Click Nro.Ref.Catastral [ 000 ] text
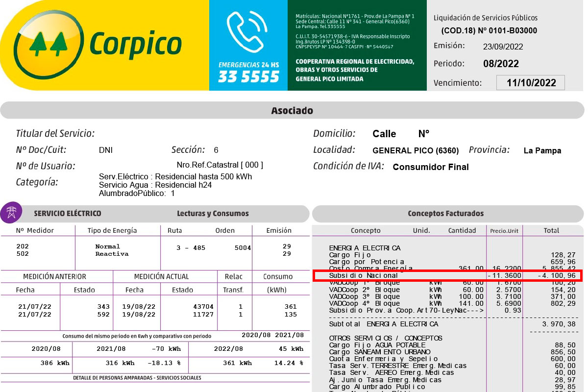 coord(220,165)
